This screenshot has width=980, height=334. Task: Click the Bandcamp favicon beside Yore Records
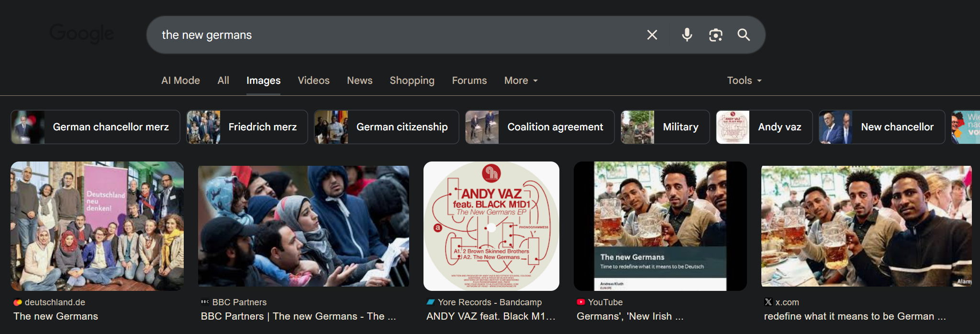coord(431,302)
